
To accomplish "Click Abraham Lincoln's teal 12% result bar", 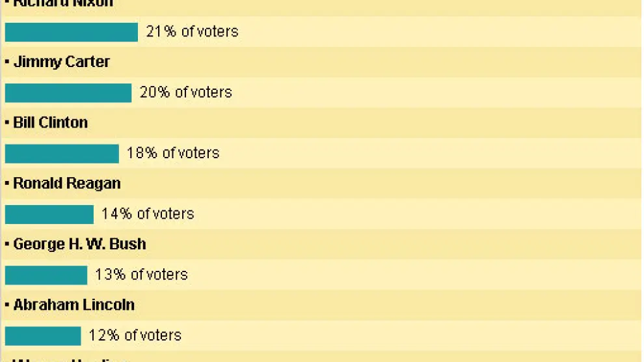I will [x=42, y=336].
